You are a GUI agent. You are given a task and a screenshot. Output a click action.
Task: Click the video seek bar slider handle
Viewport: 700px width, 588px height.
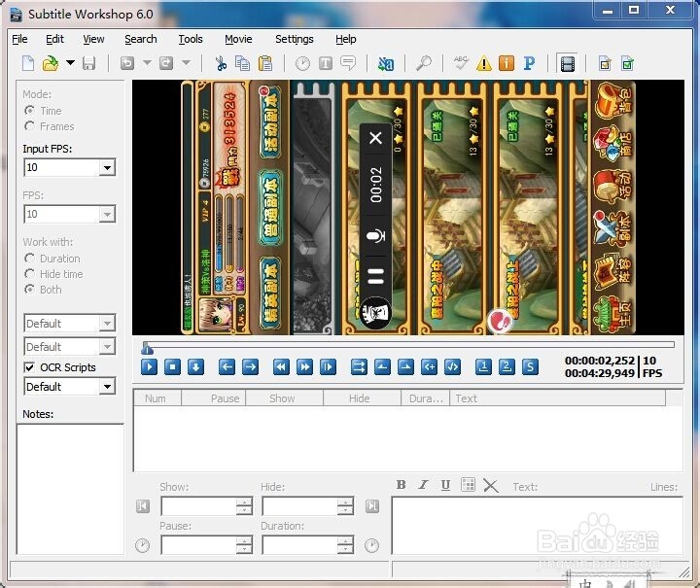146,348
